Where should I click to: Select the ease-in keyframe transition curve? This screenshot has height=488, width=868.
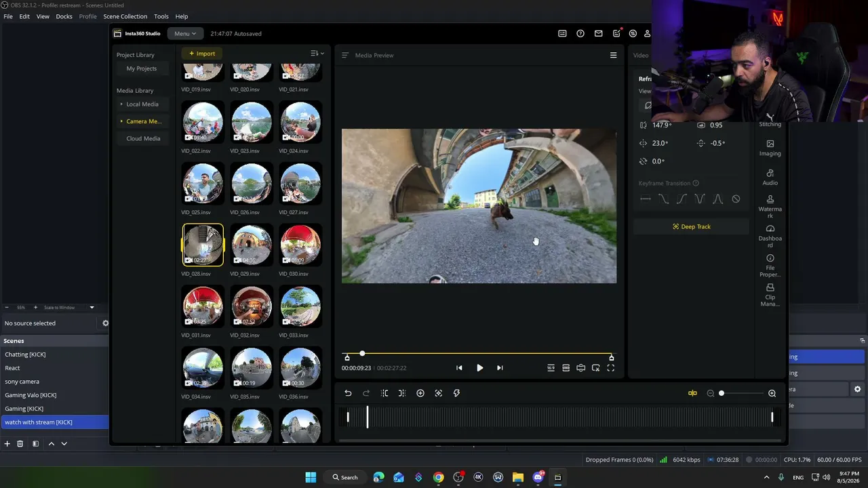pos(682,199)
